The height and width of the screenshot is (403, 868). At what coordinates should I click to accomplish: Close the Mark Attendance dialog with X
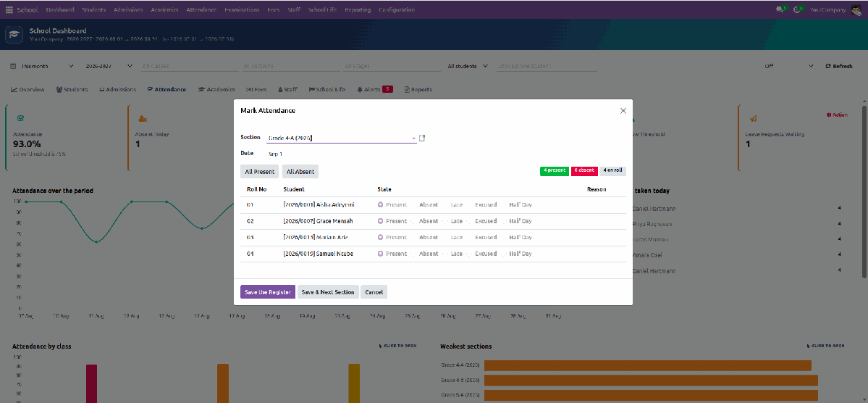coord(623,111)
